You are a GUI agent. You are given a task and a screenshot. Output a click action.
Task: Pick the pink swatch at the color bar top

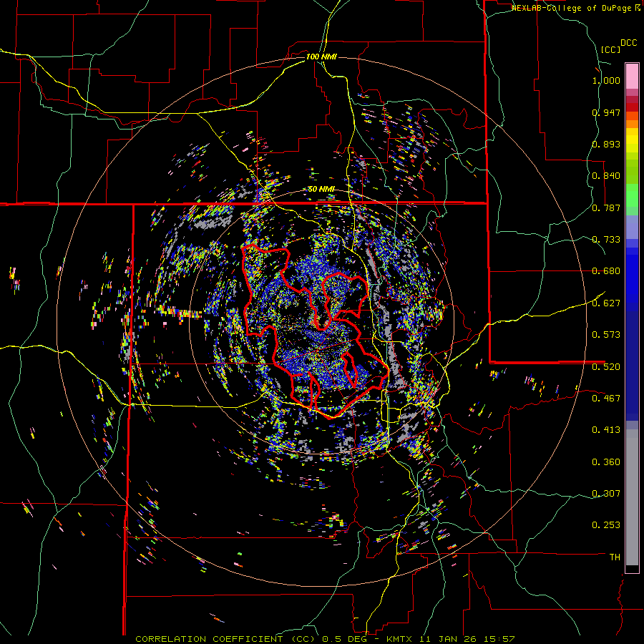[632, 76]
